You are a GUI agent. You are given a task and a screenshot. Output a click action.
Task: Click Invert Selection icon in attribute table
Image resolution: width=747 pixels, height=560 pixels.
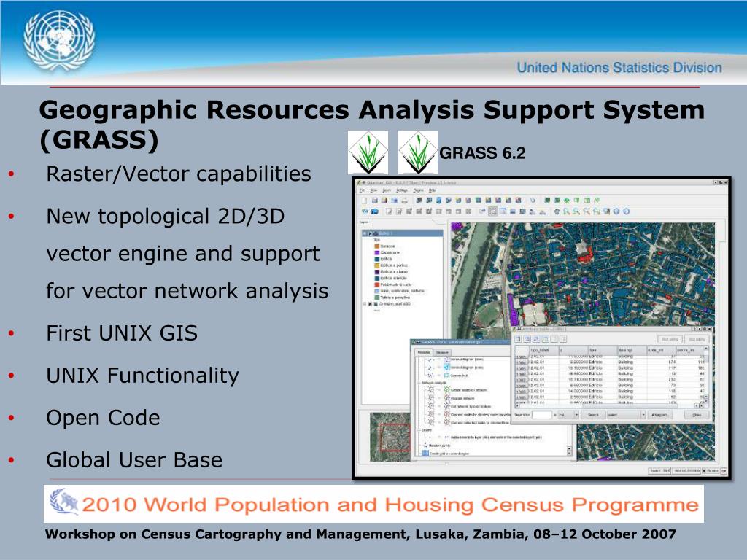pyautogui.click(x=536, y=339)
